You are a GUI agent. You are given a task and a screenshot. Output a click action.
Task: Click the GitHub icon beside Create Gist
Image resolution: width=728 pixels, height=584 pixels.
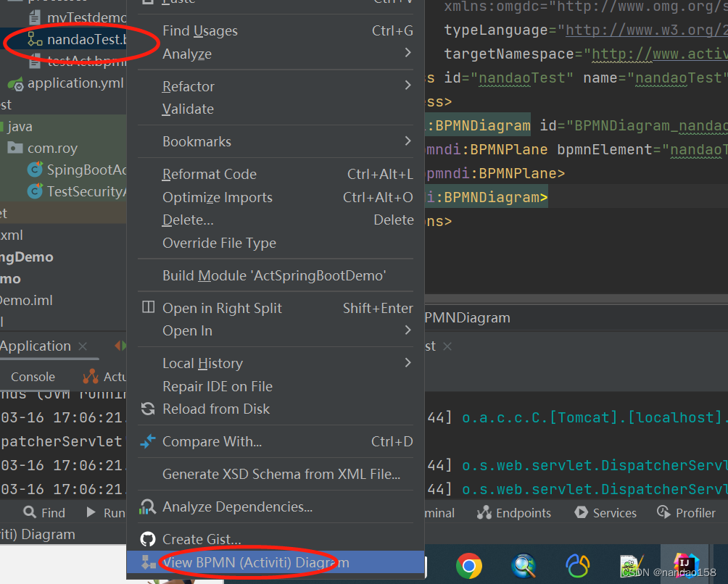tap(148, 539)
